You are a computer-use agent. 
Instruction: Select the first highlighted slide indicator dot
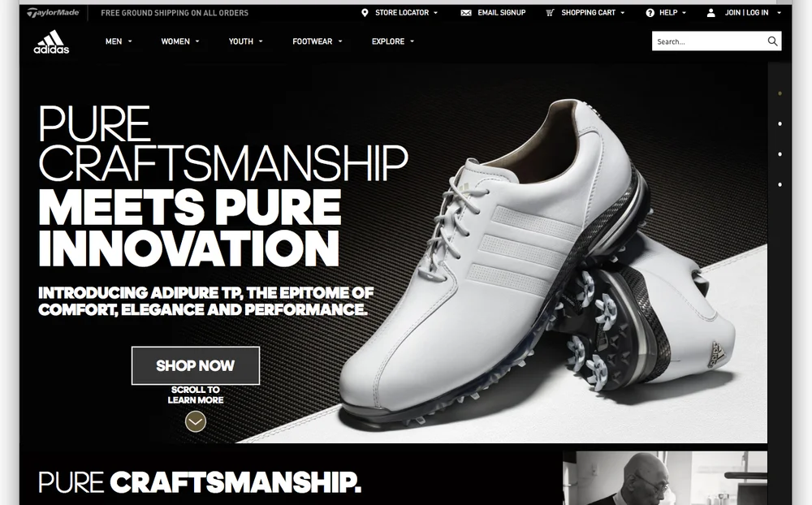pyautogui.click(x=780, y=93)
